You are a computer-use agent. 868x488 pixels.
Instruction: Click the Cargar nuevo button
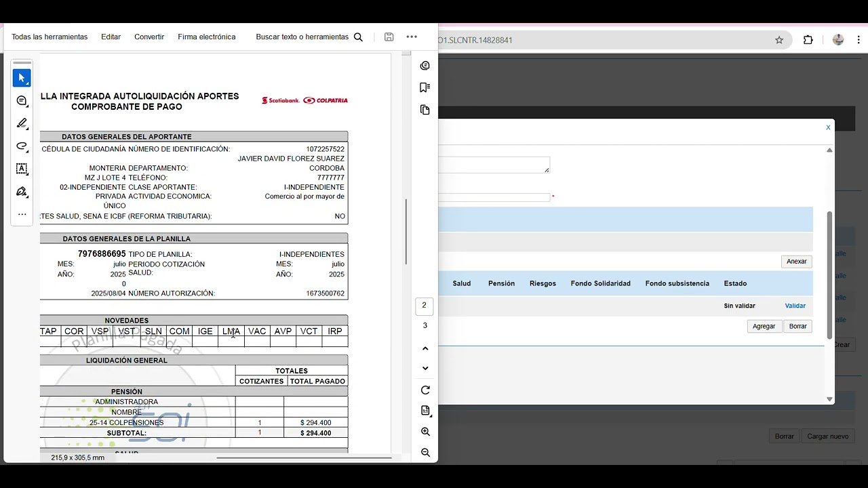(x=828, y=436)
